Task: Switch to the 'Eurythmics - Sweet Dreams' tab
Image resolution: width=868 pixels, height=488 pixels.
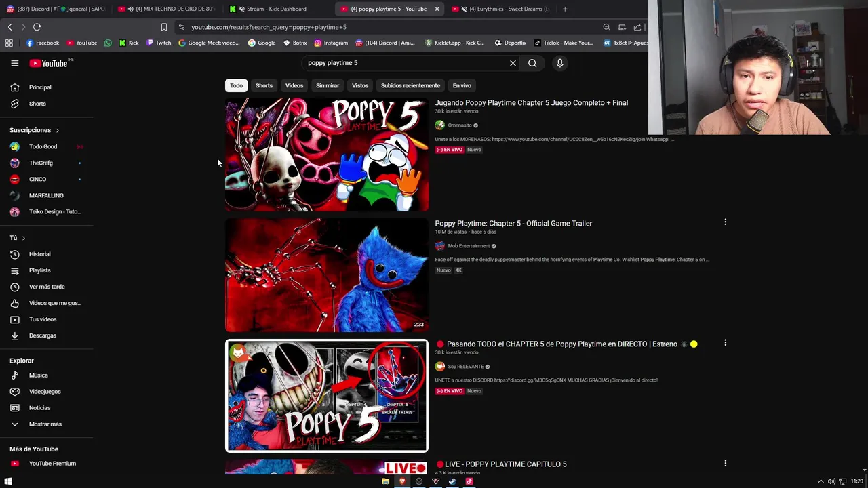Action: [x=502, y=9]
